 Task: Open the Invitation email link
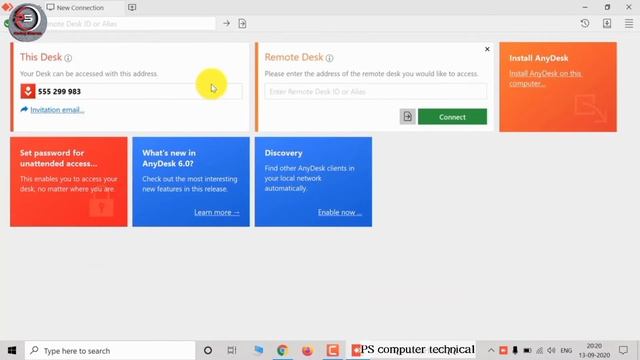pos(57,110)
